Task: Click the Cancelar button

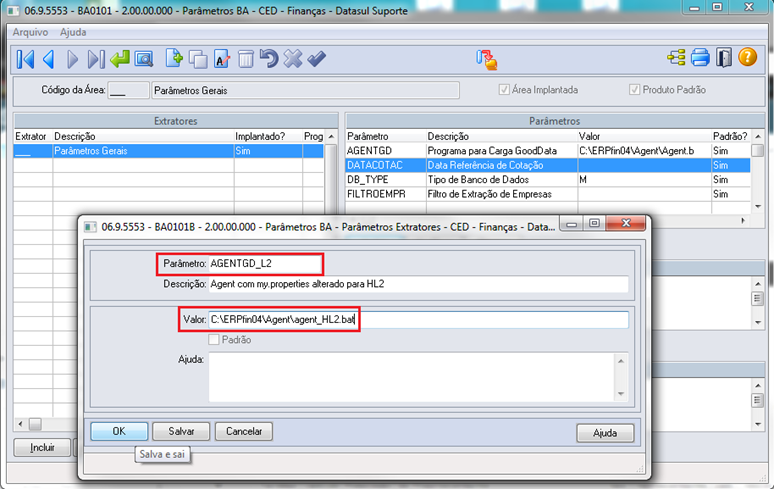Action: tap(244, 431)
